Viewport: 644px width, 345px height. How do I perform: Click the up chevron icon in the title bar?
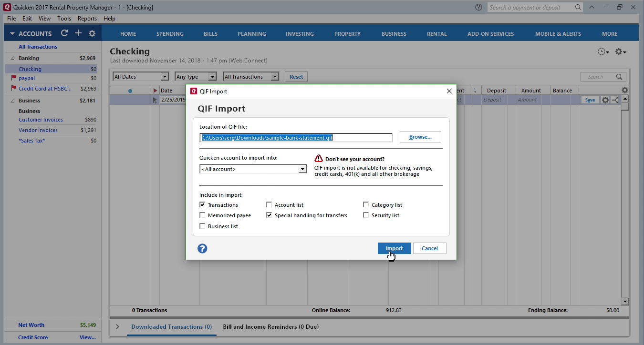pyautogui.click(x=592, y=7)
